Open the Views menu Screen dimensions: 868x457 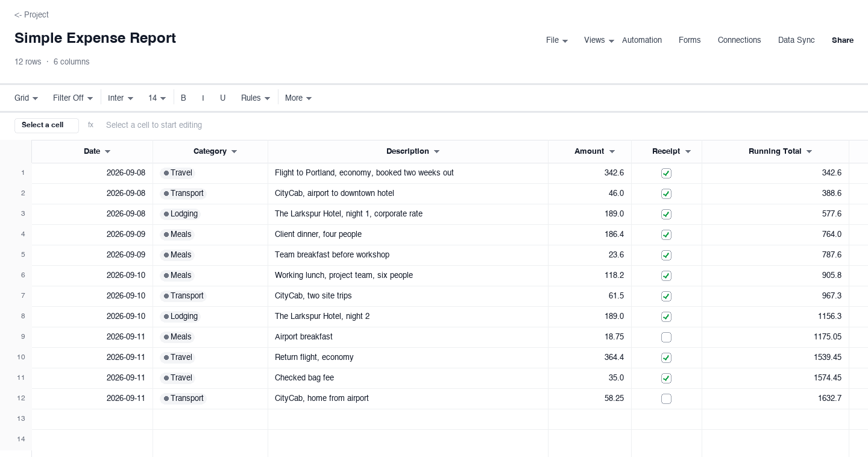(x=599, y=40)
